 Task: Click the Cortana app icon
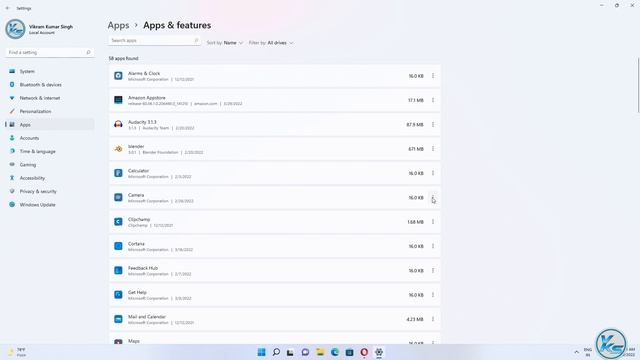[x=118, y=246]
